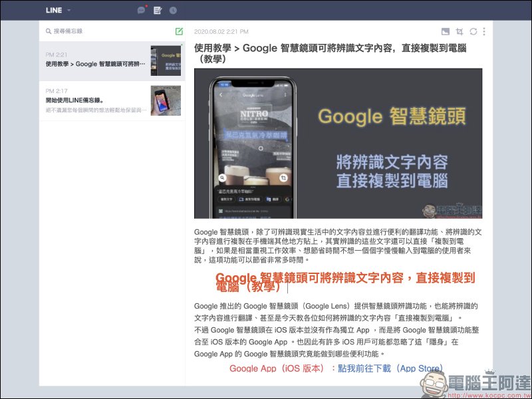Click the LINE logo text
The width and height of the screenshot is (532, 399).
click(54, 10)
